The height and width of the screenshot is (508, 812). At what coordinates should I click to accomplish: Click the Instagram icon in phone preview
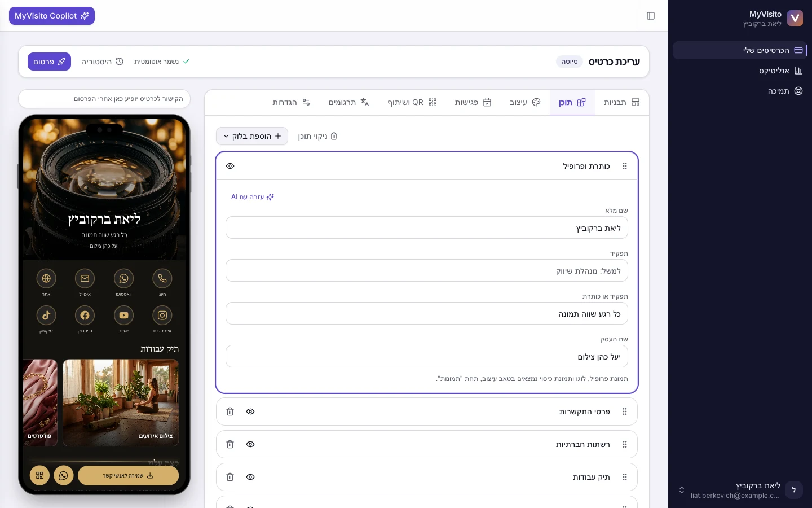click(162, 316)
